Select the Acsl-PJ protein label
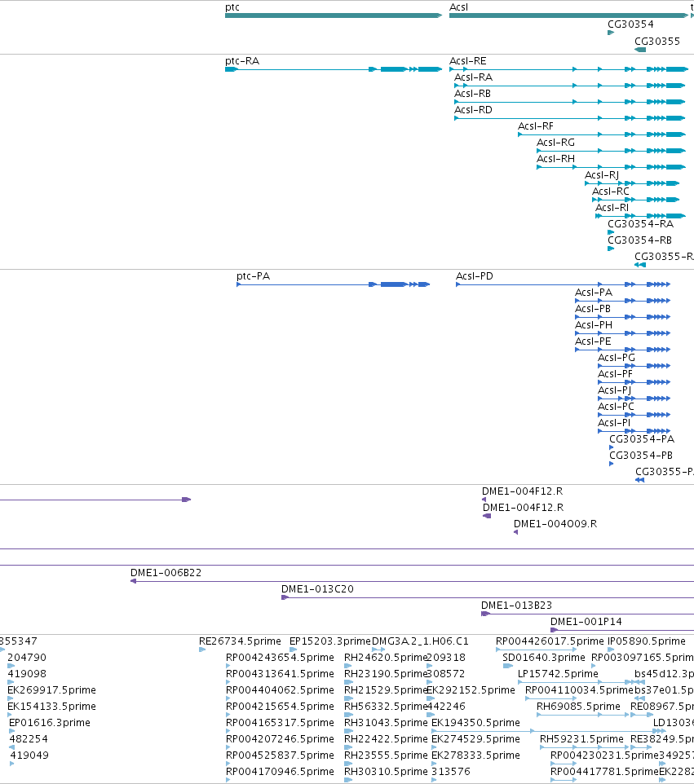The image size is (694, 784). 614,390
